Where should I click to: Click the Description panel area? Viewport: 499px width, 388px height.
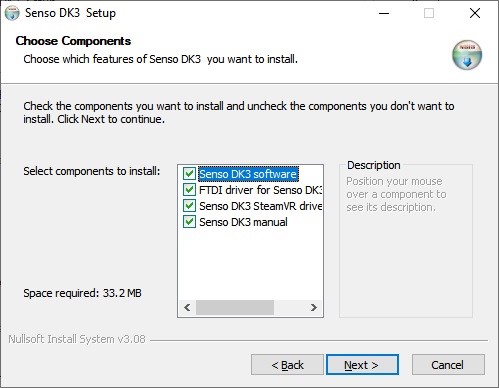[x=406, y=240]
